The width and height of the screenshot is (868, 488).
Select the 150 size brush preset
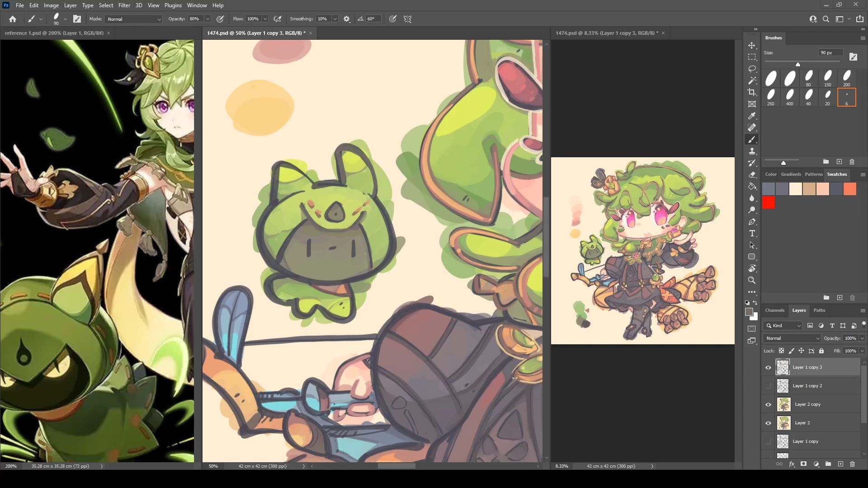click(827, 78)
